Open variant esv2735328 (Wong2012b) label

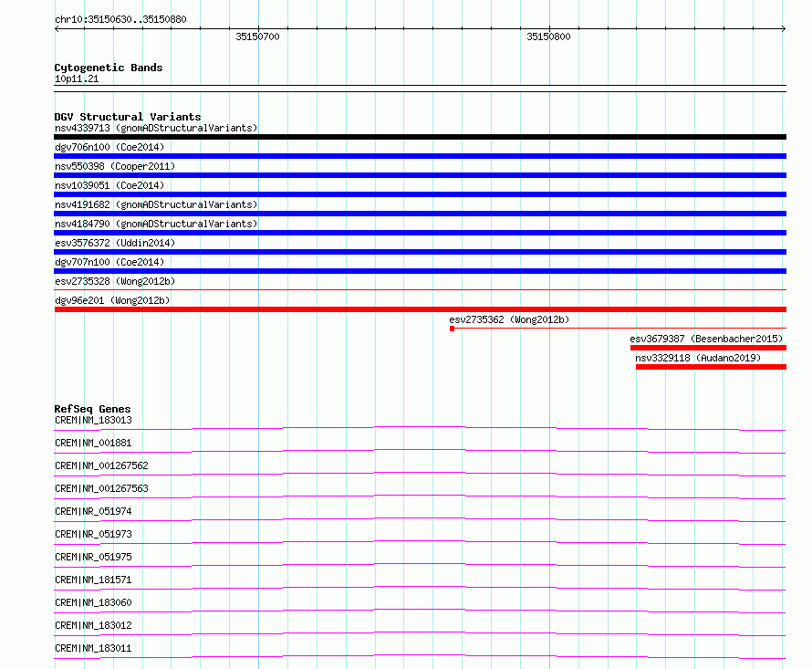click(115, 281)
